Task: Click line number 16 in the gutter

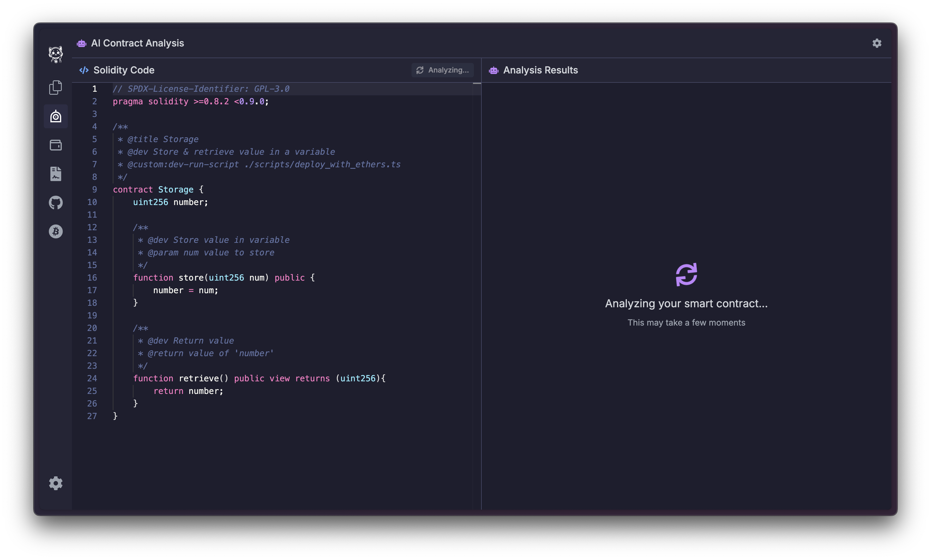Action: [x=92, y=278]
